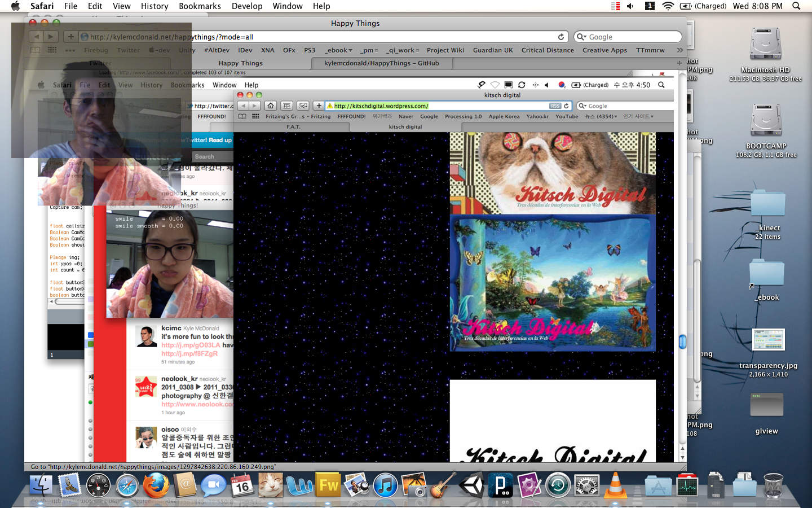Screen dimensions: 812x508
Task: Open the Creative Apps bookmark
Action: click(604, 50)
